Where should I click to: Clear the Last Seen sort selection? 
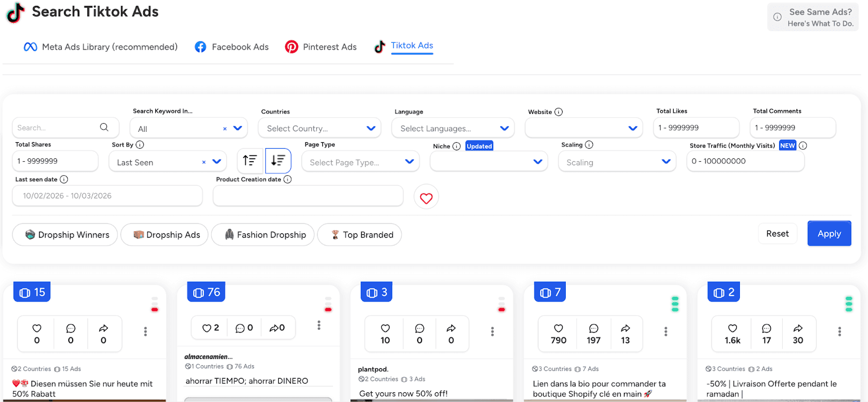204,162
